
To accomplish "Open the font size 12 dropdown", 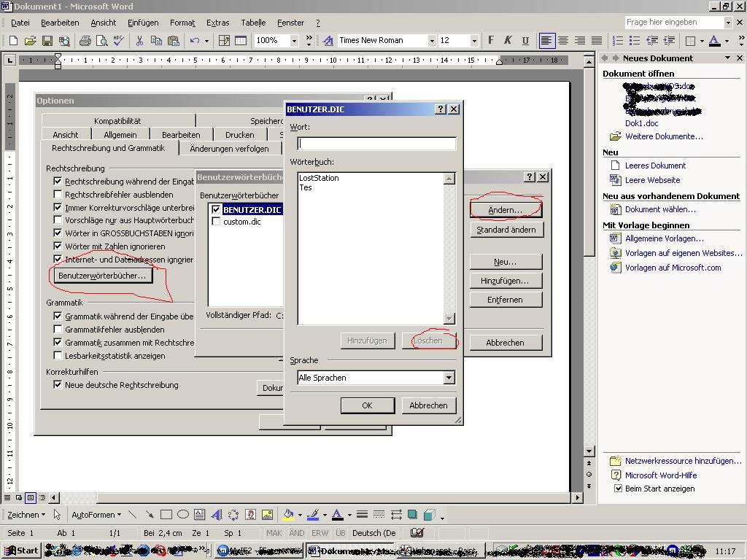I will point(473,41).
